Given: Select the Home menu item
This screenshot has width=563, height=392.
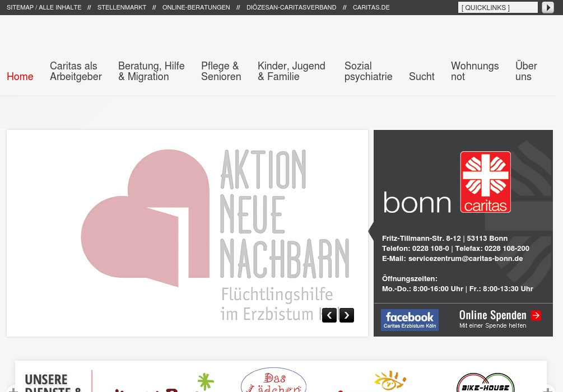Looking at the screenshot, I should pos(20,77).
